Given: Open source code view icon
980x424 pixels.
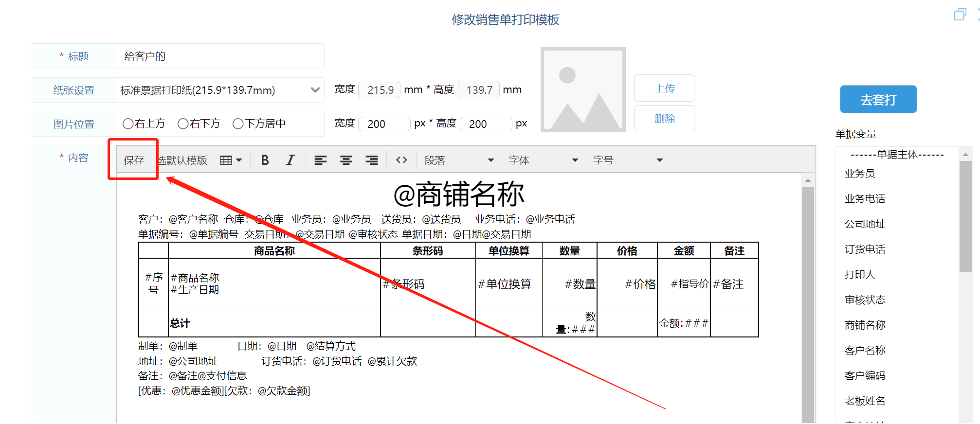Looking at the screenshot, I should 401,160.
